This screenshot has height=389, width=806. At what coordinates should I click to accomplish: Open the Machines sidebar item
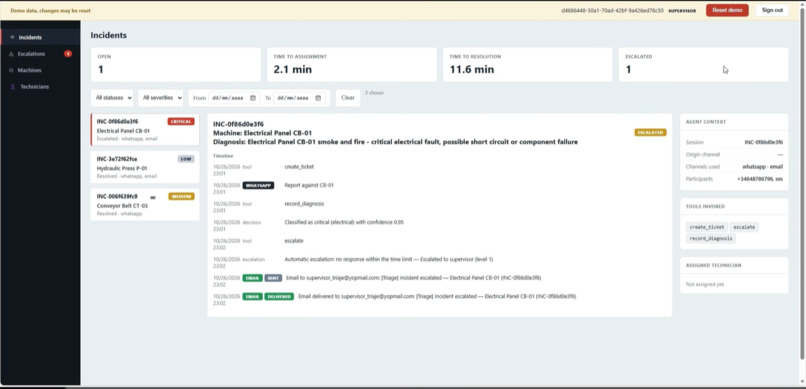pos(40,70)
